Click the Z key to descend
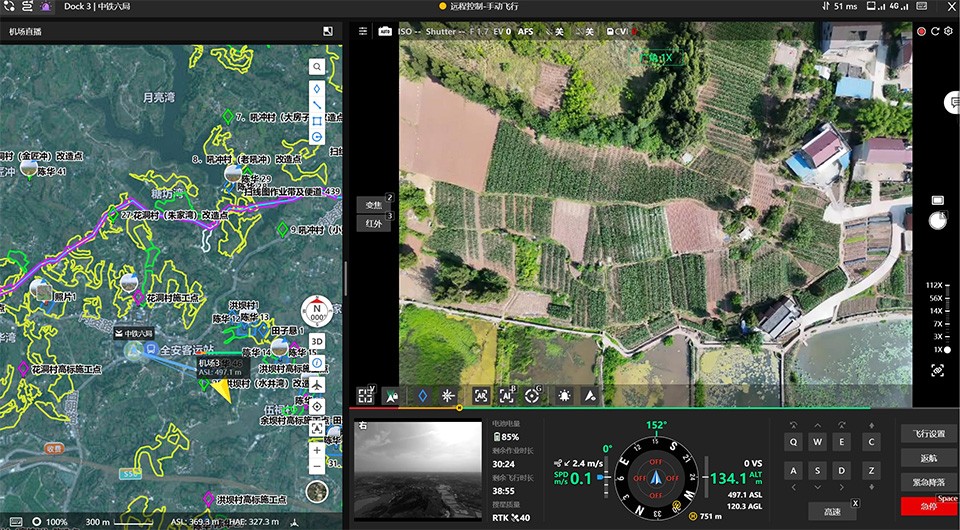This screenshot has height=530, width=960. [871, 471]
